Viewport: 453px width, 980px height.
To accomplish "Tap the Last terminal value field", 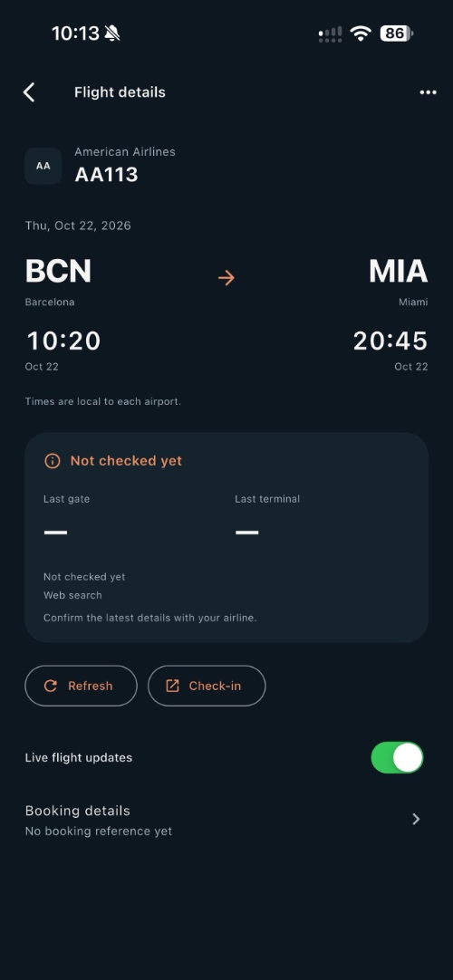I will (246, 533).
